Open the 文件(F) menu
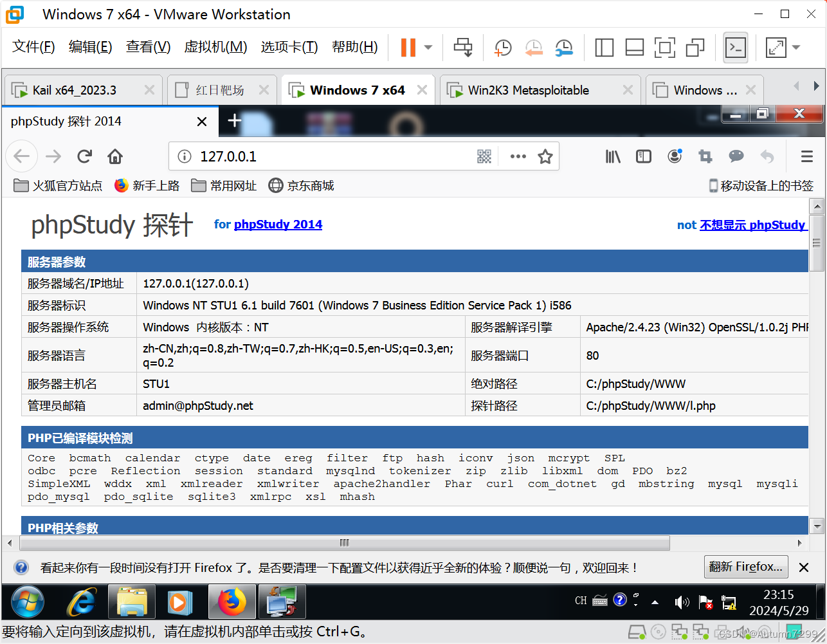The height and width of the screenshot is (644, 827). click(x=33, y=47)
